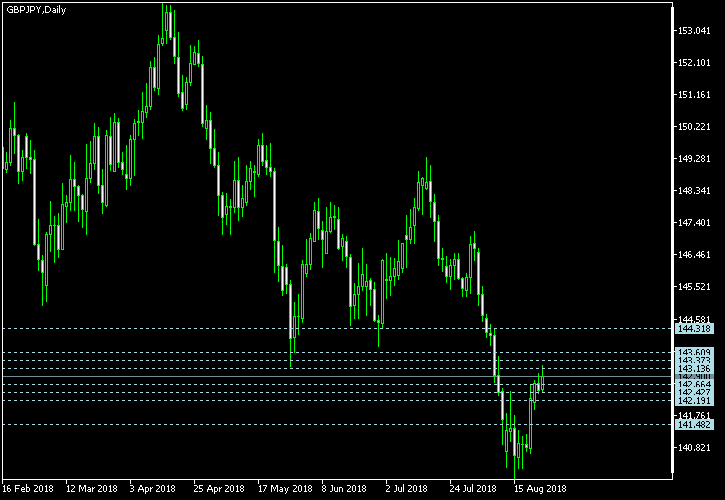Click the 149.281 price axis label
Image resolution: width=725 pixels, height=500 pixels.
(694, 159)
